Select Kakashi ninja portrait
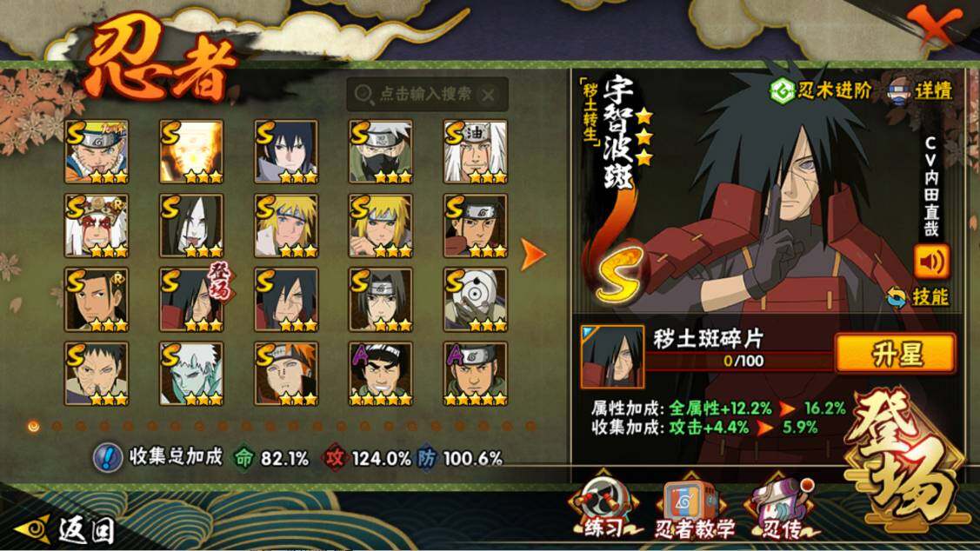 click(381, 152)
